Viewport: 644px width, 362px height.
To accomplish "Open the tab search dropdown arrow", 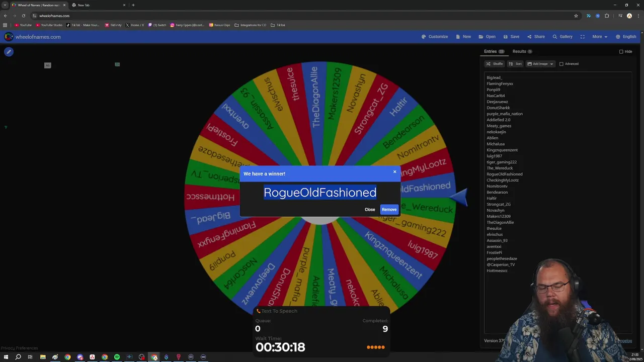I will point(5,5).
